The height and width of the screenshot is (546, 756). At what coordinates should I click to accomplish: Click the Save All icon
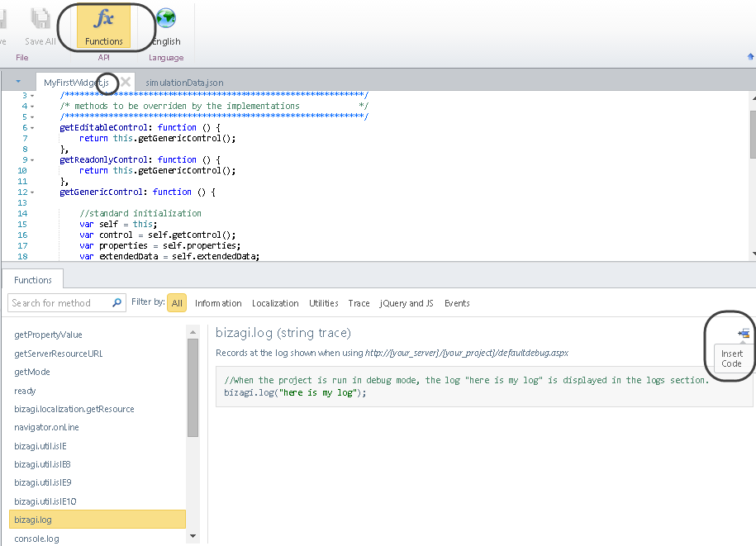coord(40,19)
